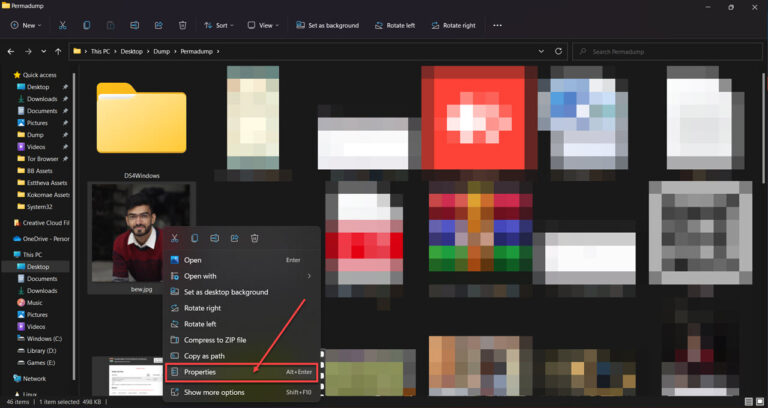This screenshot has height=408, width=768.
Task: Choose Show more options
Action: [241, 392]
